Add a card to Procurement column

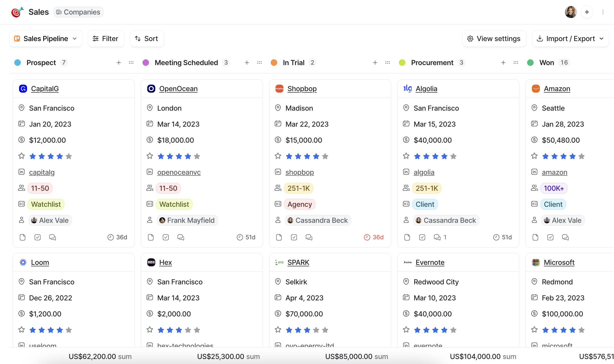pyautogui.click(x=503, y=63)
